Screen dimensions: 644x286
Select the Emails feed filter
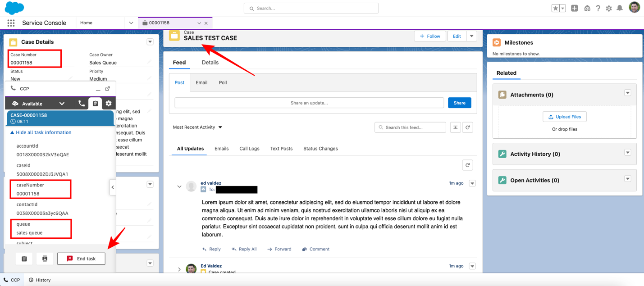(221, 149)
